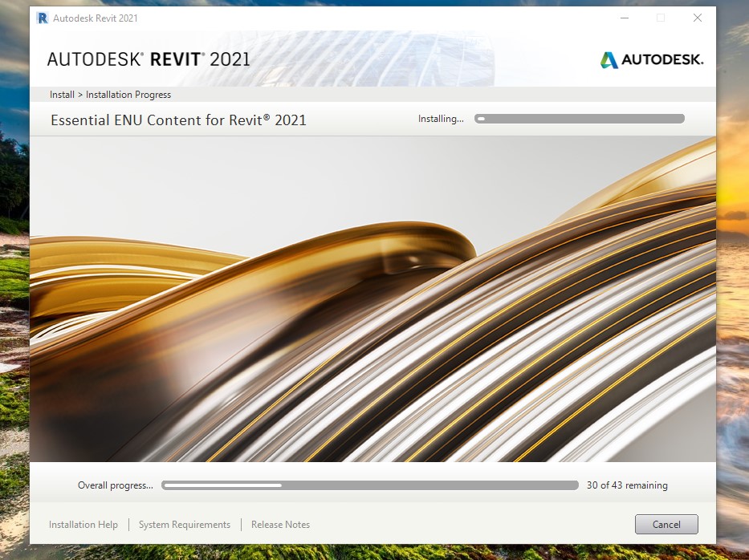Click the 'Installing...' status label
This screenshot has width=749, height=560.
coord(441,118)
